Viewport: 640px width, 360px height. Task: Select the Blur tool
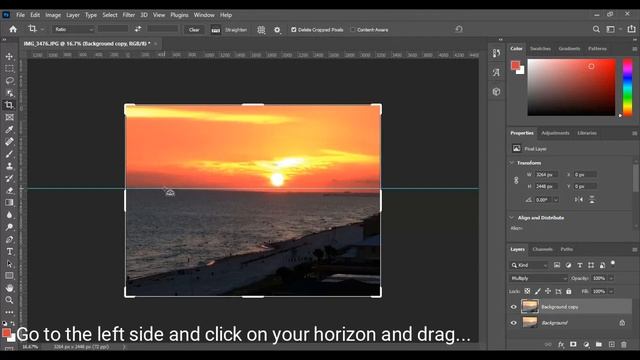pyautogui.click(x=9, y=215)
